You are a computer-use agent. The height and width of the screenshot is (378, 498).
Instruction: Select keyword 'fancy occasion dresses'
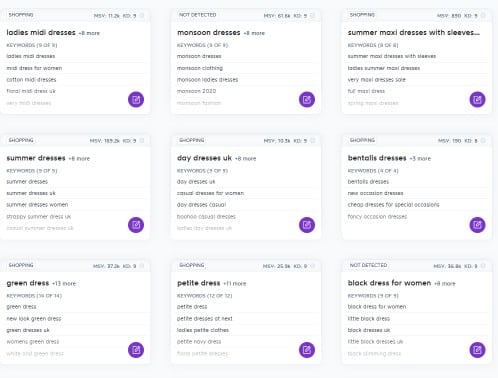(x=377, y=217)
